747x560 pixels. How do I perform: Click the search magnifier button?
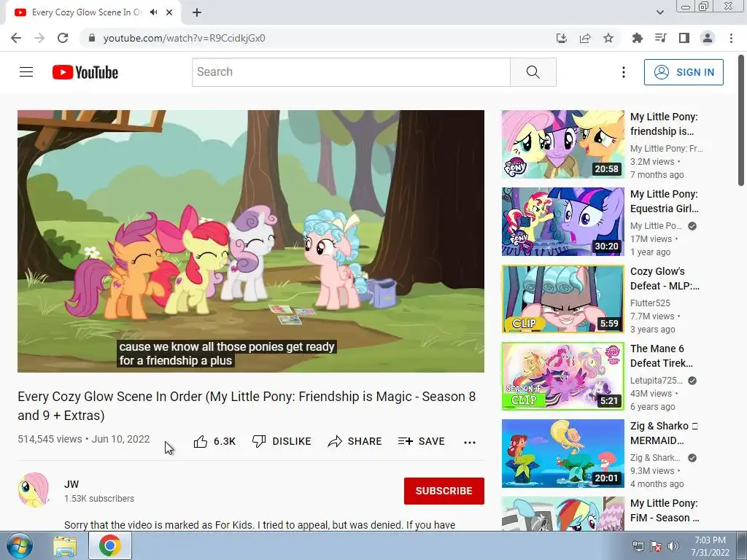[x=533, y=72]
